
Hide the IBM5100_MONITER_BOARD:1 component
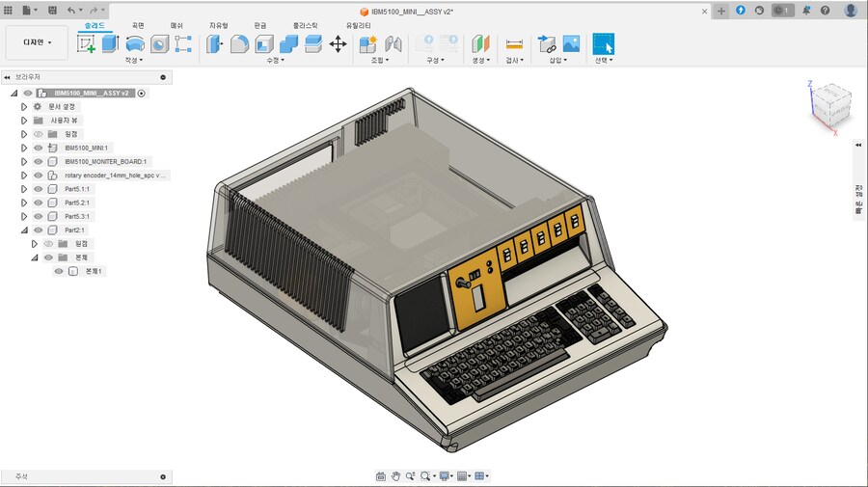pyautogui.click(x=39, y=162)
